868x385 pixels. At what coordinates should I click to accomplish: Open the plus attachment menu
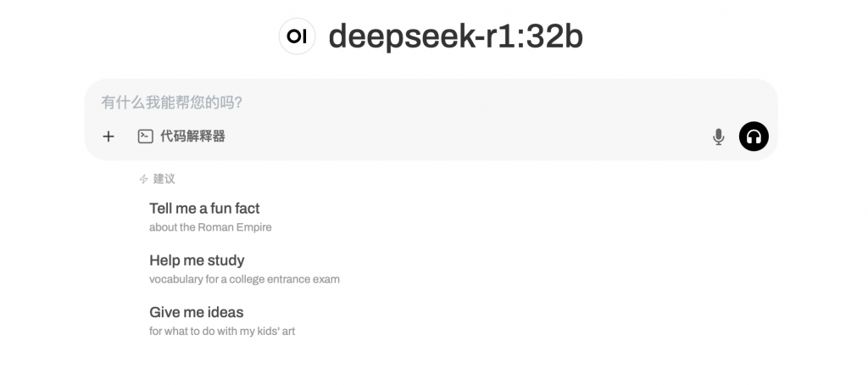[108, 137]
